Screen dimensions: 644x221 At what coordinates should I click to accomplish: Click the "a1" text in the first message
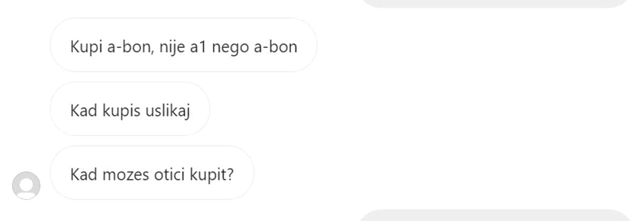[196, 47]
